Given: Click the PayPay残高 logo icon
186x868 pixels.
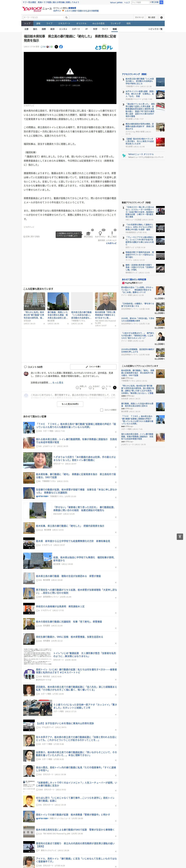Looking at the screenshot, I should coord(123,283).
